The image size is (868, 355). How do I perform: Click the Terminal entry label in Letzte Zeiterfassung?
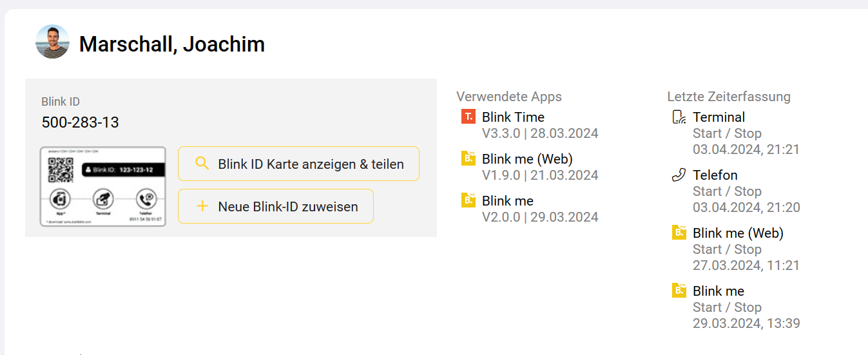pyautogui.click(x=719, y=117)
